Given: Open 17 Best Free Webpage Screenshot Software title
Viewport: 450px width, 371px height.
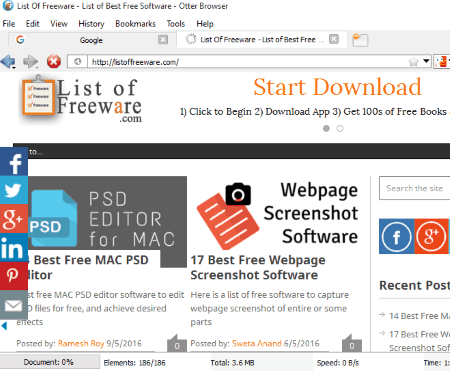Looking at the screenshot, I should 258,267.
